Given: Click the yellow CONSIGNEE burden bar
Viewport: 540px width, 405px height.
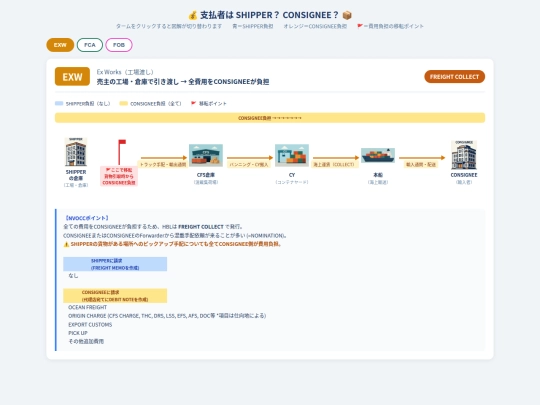Looking at the screenshot, I should (x=270, y=118).
